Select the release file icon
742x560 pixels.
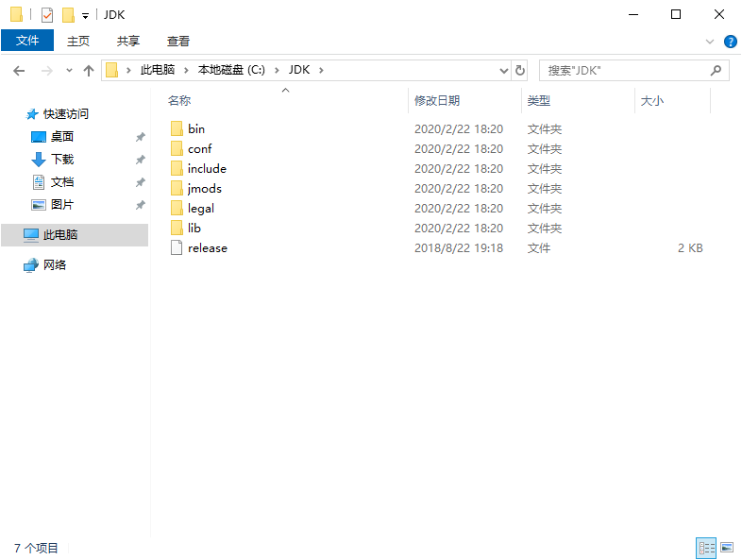[x=177, y=247]
